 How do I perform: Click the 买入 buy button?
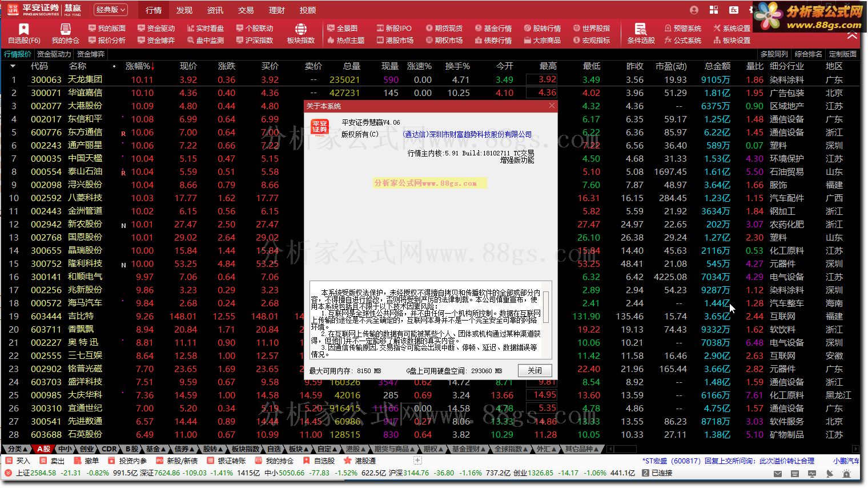18,461
